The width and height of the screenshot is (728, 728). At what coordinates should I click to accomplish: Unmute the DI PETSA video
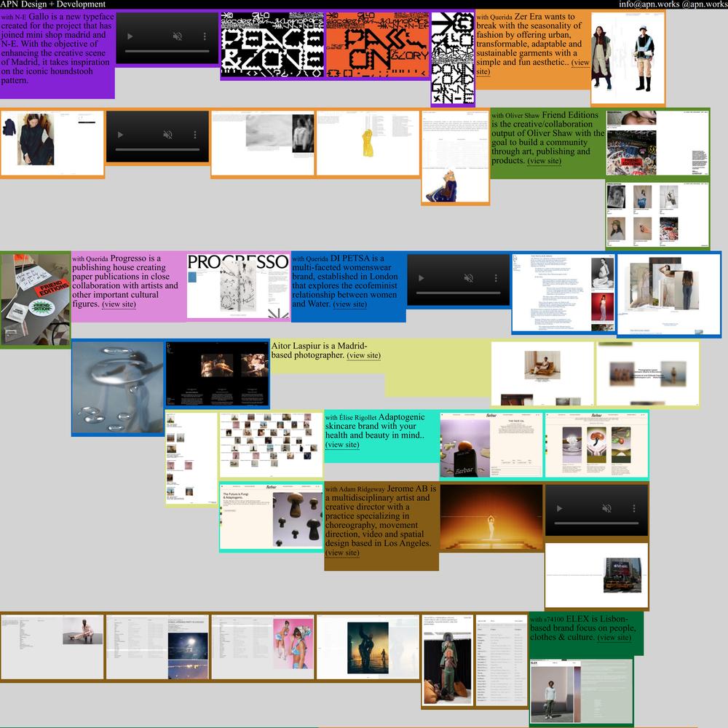[468, 278]
